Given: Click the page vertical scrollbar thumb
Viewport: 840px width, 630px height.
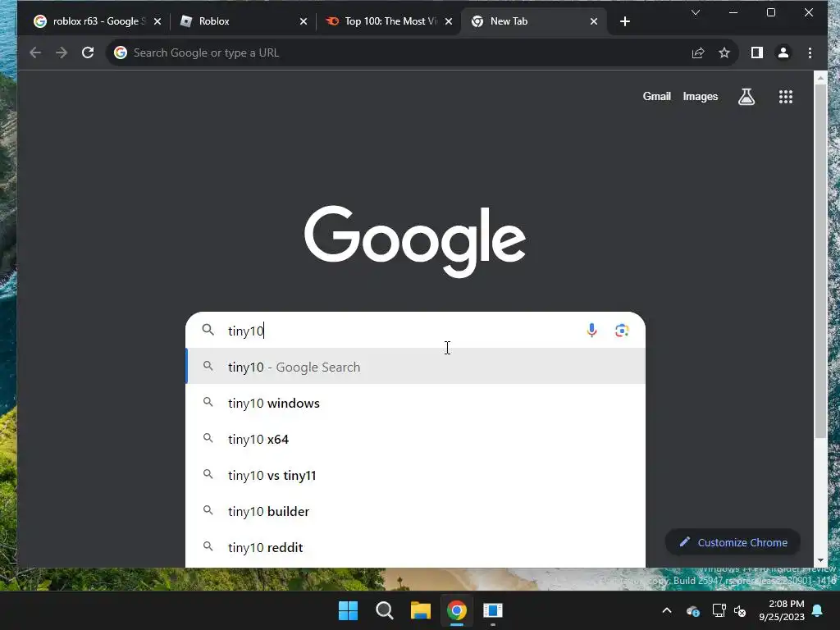Looking at the screenshot, I should [x=820, y=261].
